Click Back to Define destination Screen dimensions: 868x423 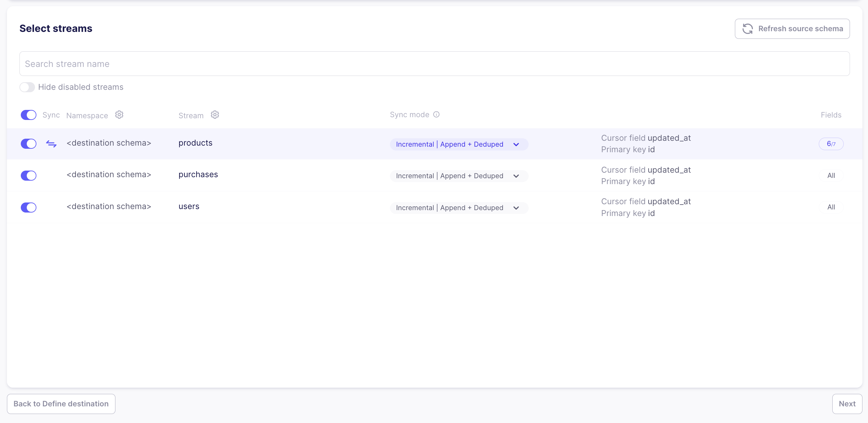[61, 404]
